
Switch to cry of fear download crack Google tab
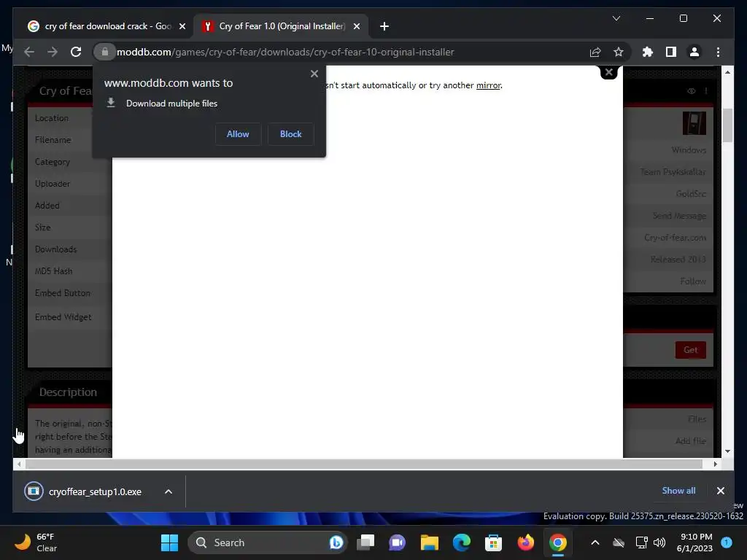tap(107, 26)
